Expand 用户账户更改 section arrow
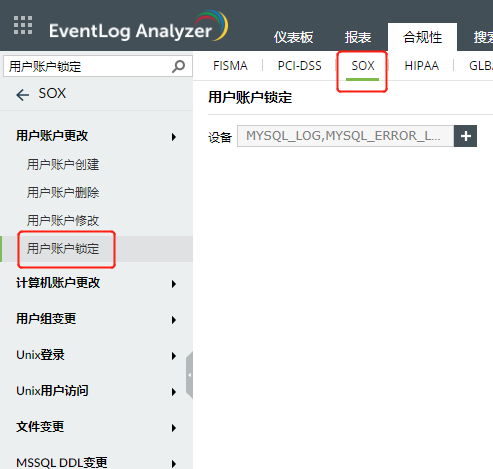This screenshot has width=493, height=469. pos(173,137)
